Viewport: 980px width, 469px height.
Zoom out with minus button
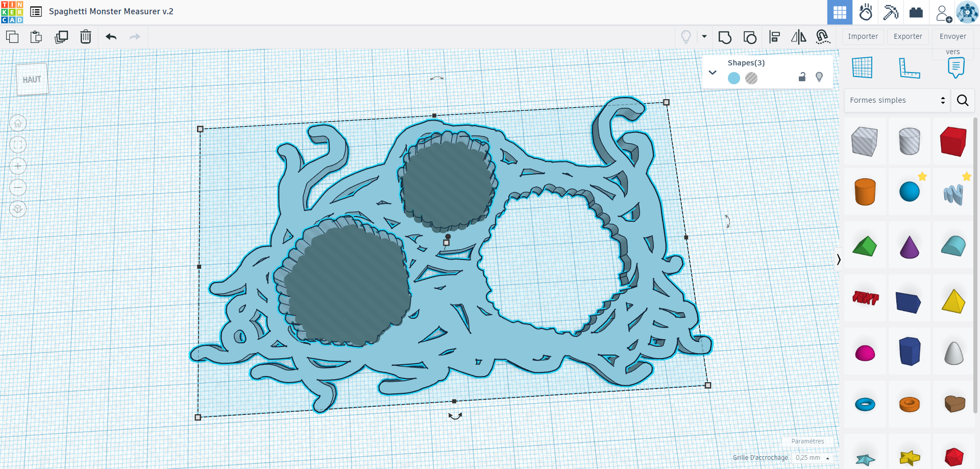pyautogui.click(x=18, y=187)
